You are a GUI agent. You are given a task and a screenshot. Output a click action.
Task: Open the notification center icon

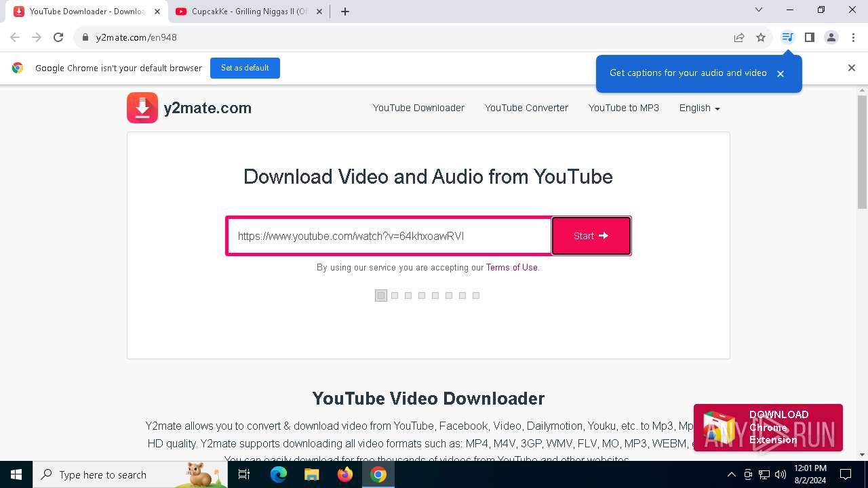click(846, 474)
